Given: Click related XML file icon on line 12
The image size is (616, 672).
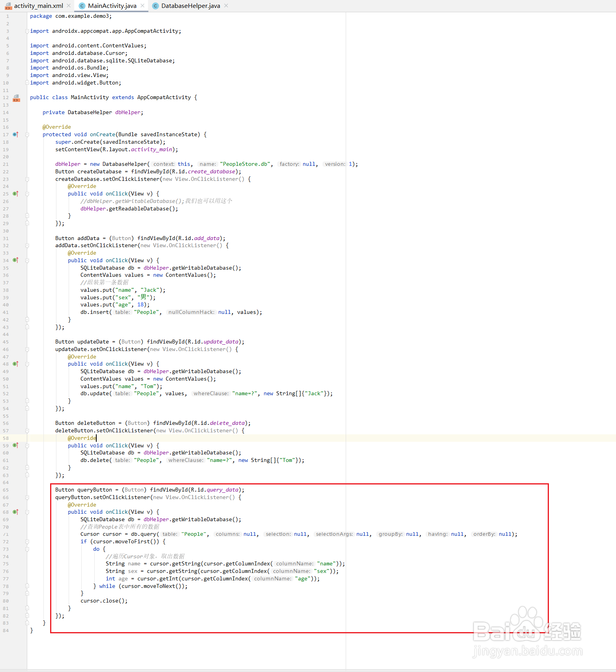Looking at the screenshot, I should [16, 98].
